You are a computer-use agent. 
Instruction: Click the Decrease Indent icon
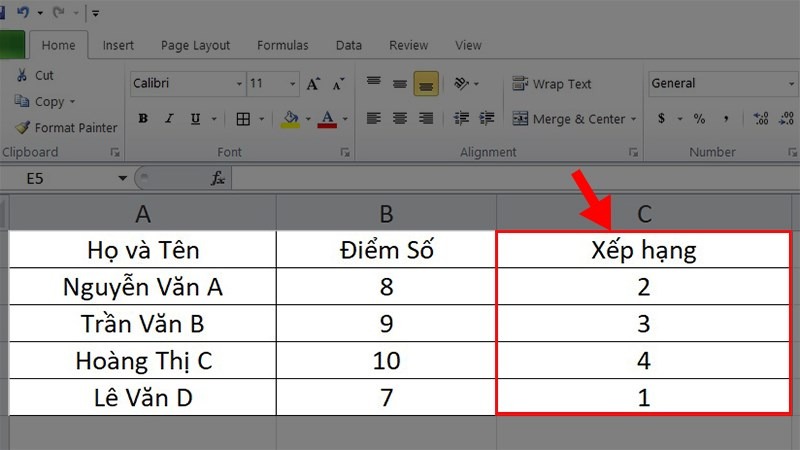coord(461,119)
